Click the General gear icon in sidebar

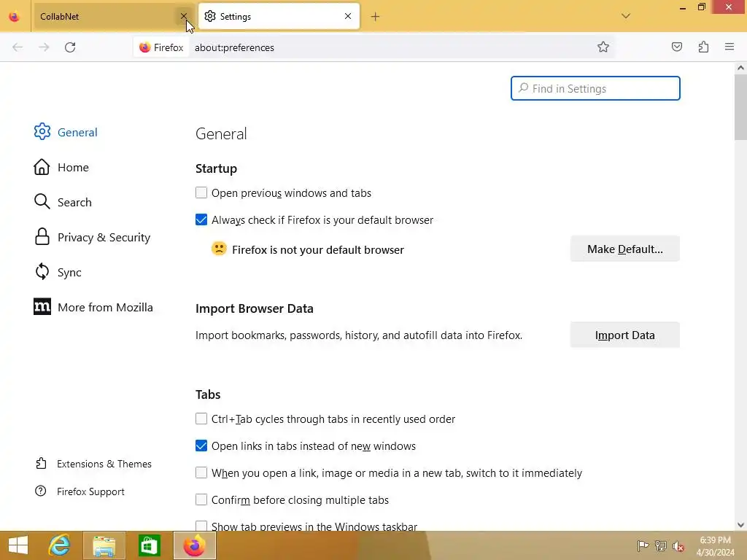point(42,131)
